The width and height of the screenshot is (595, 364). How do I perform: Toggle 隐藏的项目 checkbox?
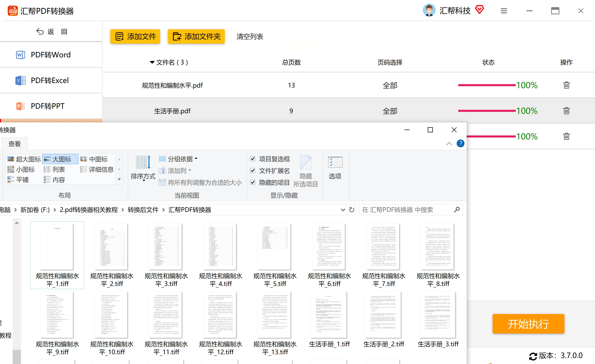(x=253, y=182)
